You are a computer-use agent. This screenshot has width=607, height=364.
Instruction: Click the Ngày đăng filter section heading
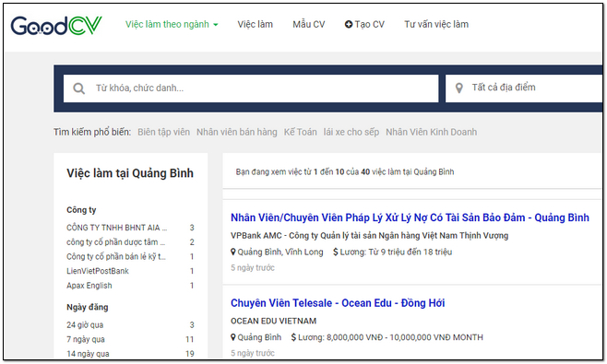pos(88,307)
